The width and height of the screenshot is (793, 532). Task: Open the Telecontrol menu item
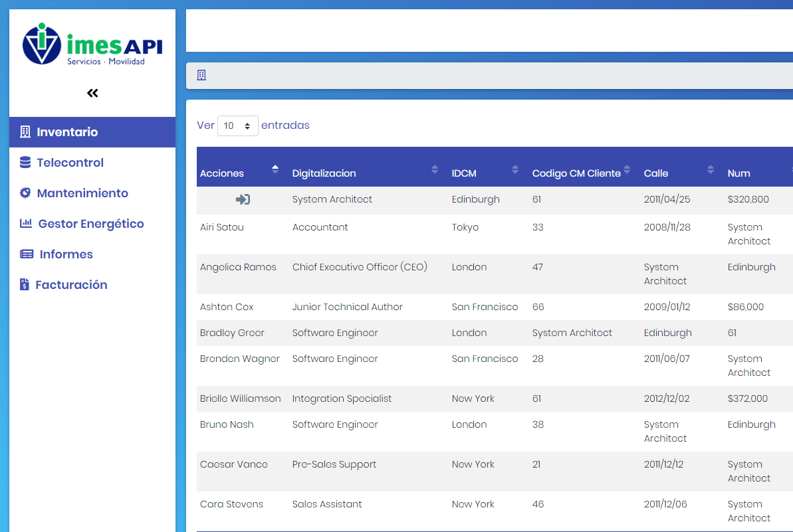pyautogui.click(x=70, y=163)
